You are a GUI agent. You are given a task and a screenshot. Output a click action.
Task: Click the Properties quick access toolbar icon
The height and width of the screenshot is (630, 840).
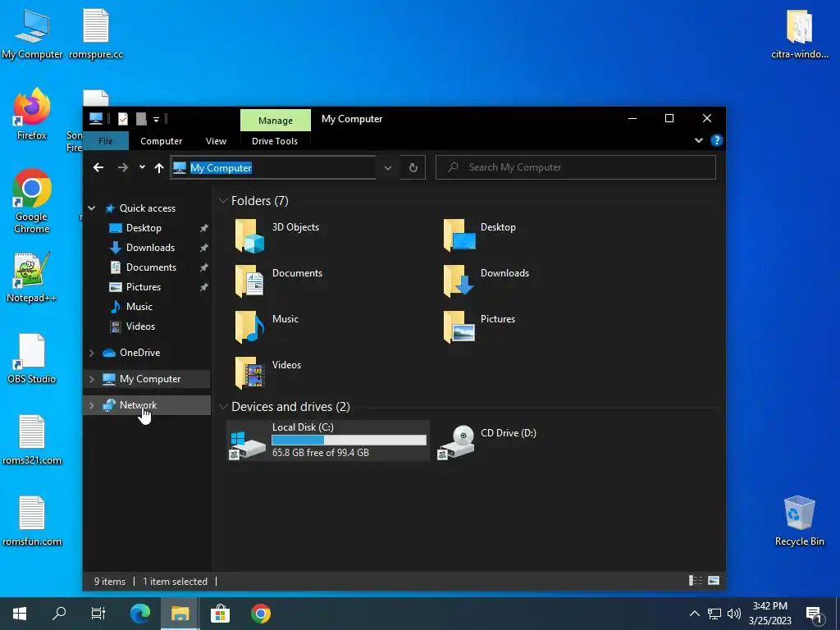[x=123, y=119]
